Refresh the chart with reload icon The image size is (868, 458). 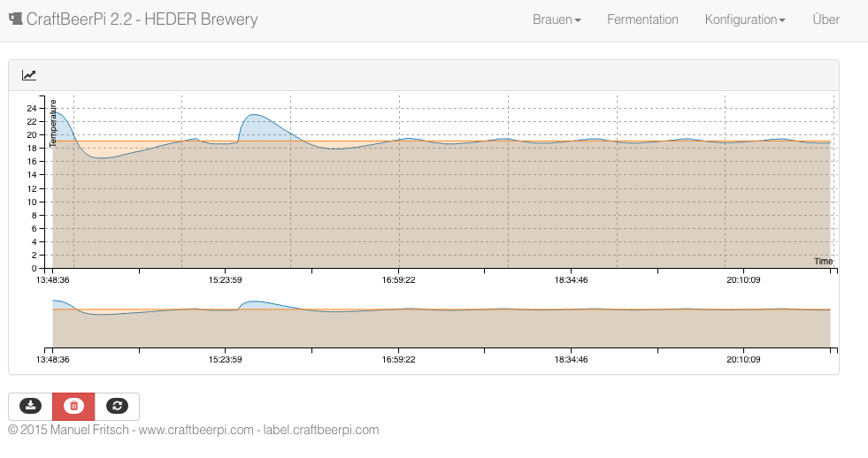(117, 406)
